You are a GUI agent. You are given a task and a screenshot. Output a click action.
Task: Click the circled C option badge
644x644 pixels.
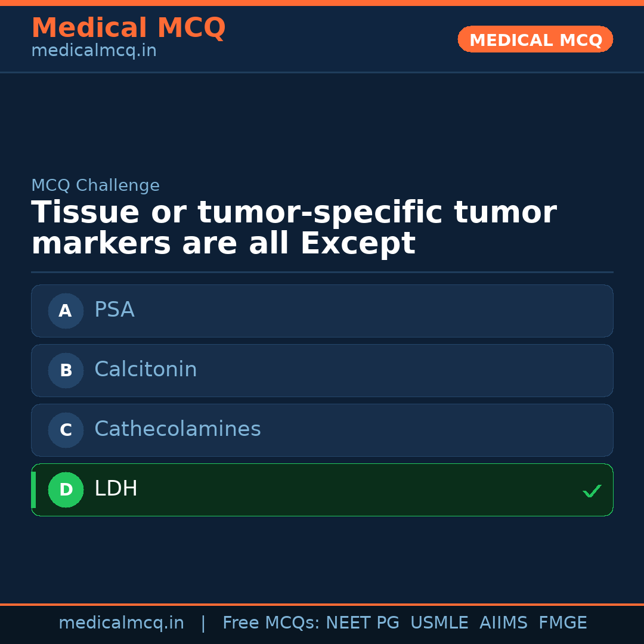66,430
